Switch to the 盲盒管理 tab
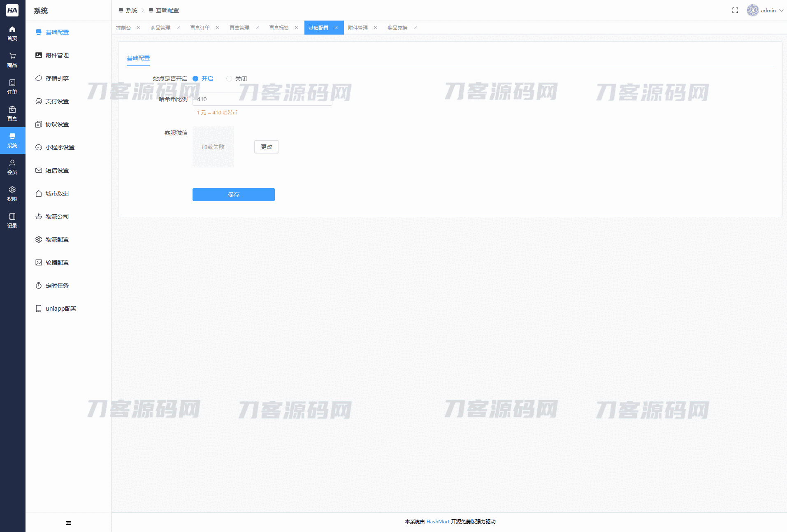Image resolution: width=787 pixels, height=532 pixels. pos(239,28)
